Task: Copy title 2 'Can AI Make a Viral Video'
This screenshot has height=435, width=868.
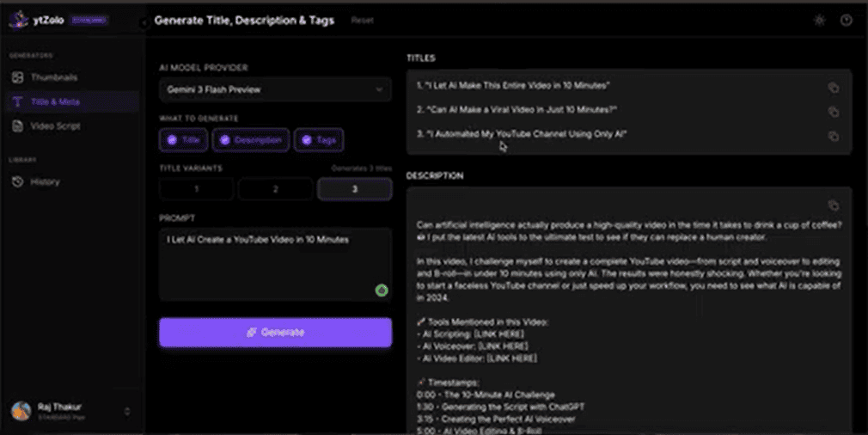Action: [833, 112]
